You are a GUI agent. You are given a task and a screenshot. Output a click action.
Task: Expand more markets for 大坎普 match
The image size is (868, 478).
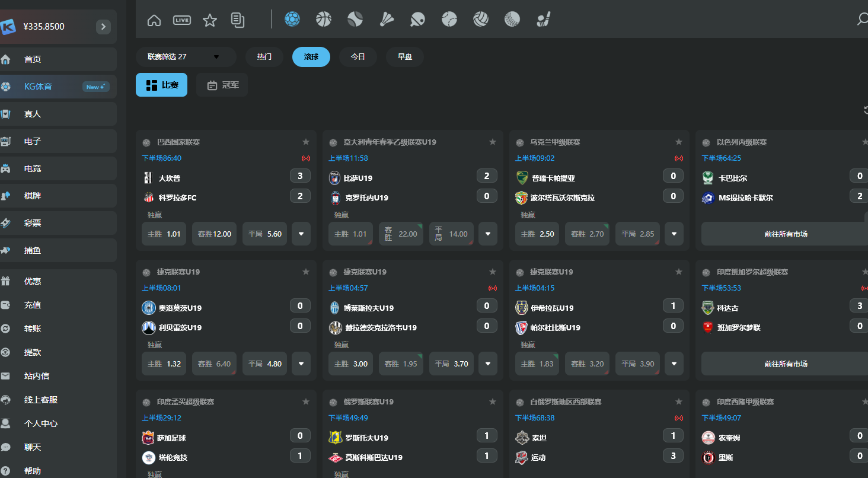[301, 234]
